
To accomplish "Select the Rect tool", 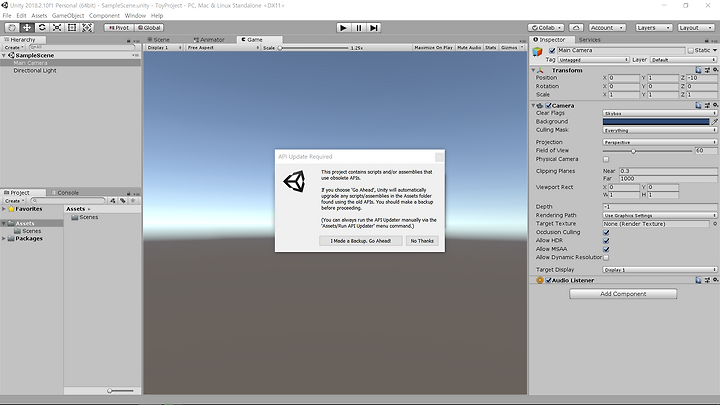I will [x=72, y=28].
